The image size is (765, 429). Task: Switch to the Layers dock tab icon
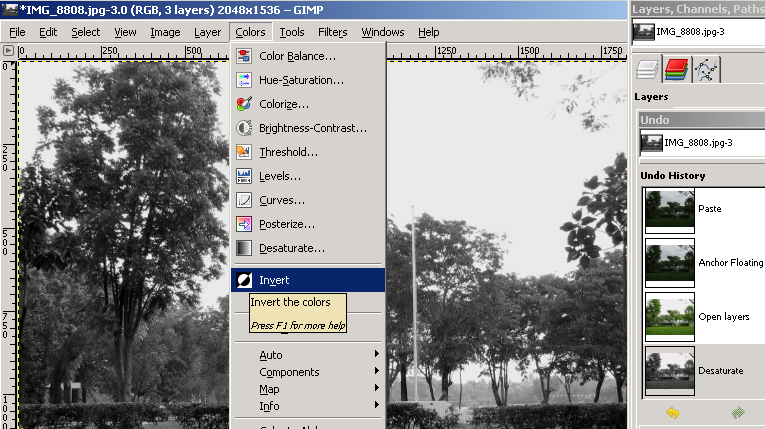(x=647, y=69)
